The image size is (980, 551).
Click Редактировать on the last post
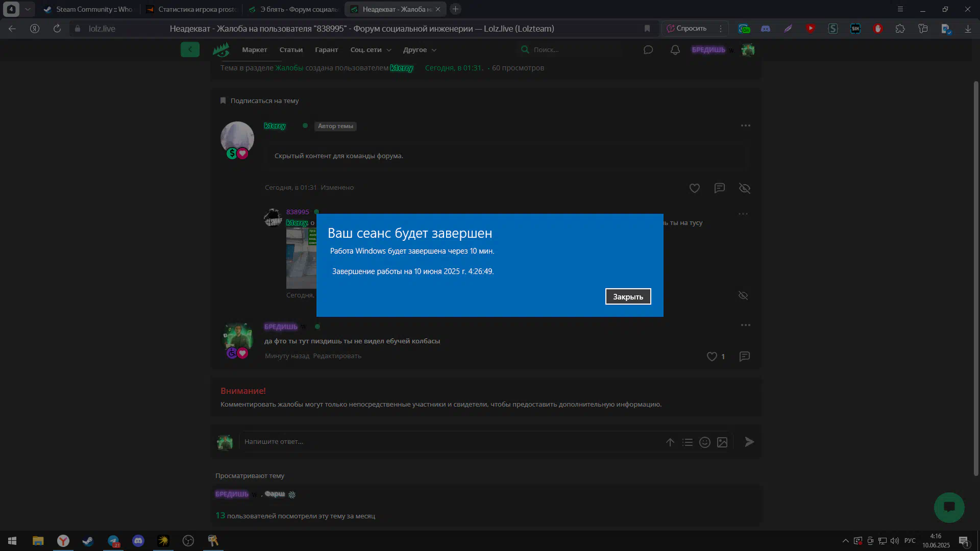[x=337, y=356]
